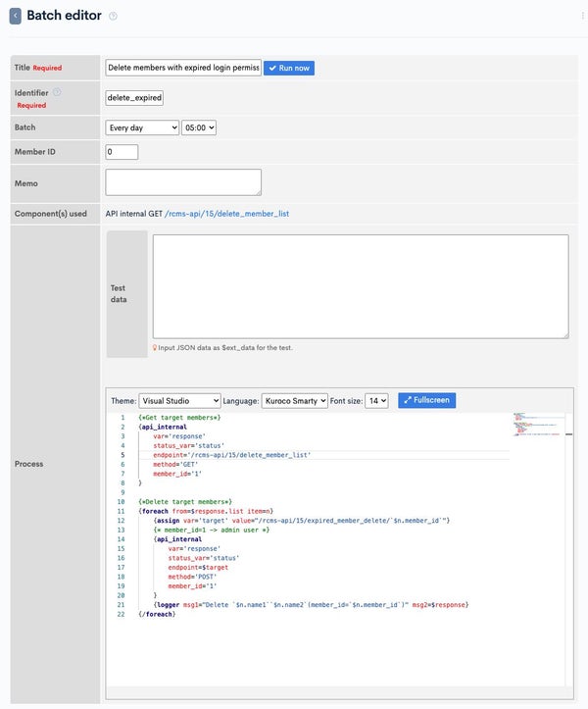Focus the Title input field
This screenshot has height=709, width=588.
[183, 68]
